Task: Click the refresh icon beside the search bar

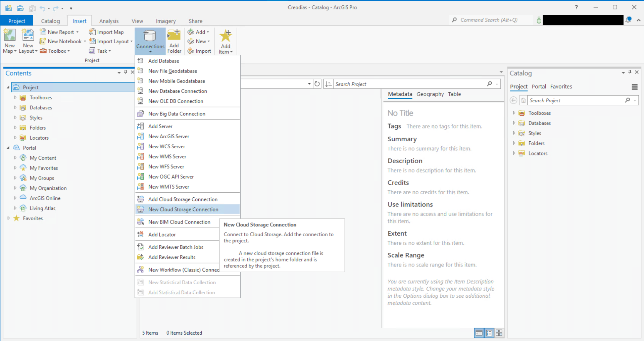Action: (x=317, y=84)
